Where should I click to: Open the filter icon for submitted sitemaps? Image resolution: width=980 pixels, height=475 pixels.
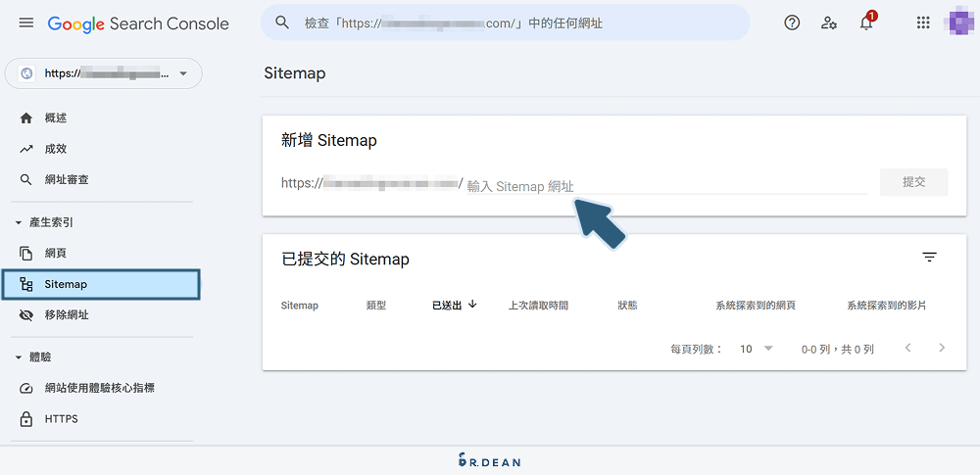929,257
